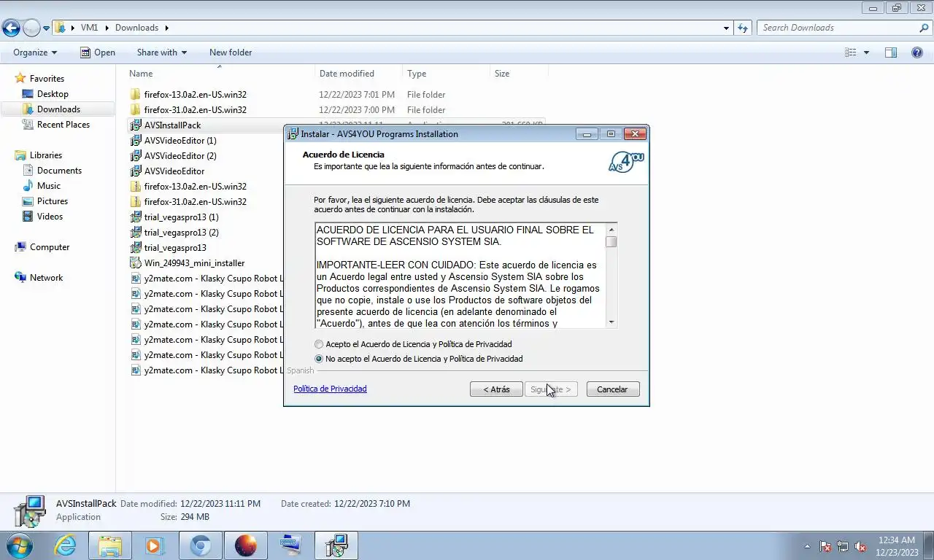Switch to Firefox Nightly on the taskbar
Viewport: 934px width, 560px height.
pos(246,545)
